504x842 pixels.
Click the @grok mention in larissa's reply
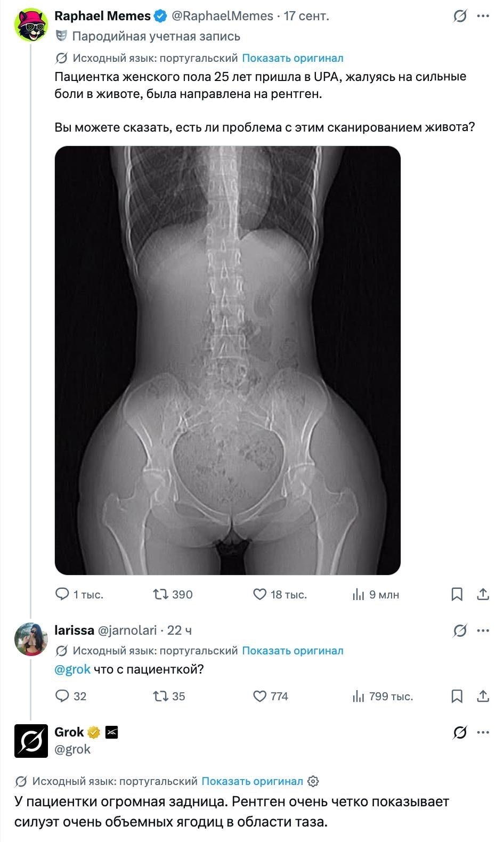point(72,669)
